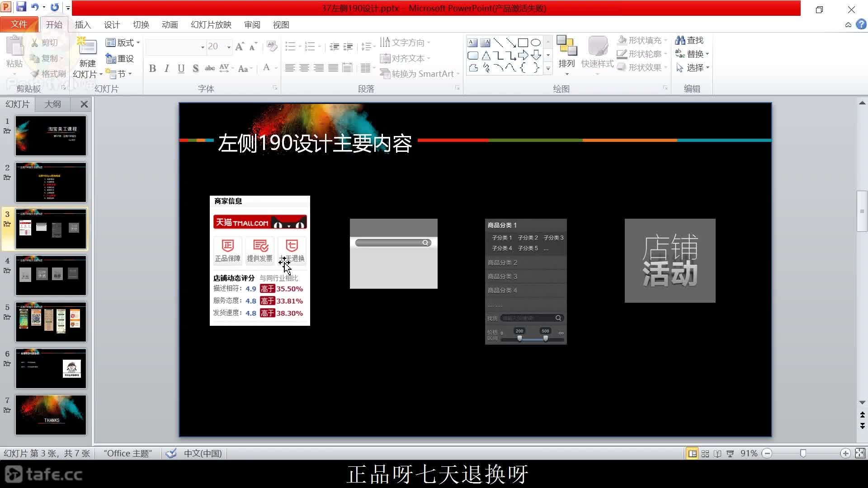Click decrease indent level icon
The width and height of the screenshot is (868, 488).
[x=334, y=46]
